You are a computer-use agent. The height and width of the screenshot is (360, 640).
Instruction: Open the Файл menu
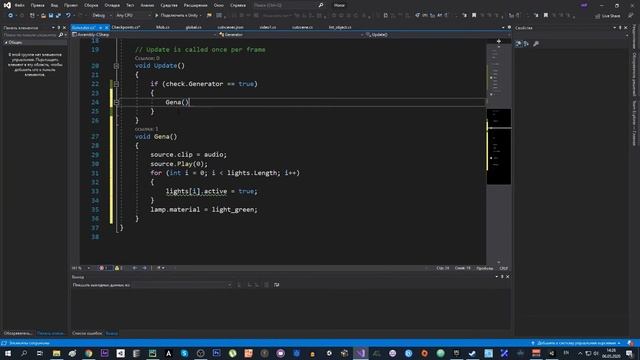tap(20, 5)
